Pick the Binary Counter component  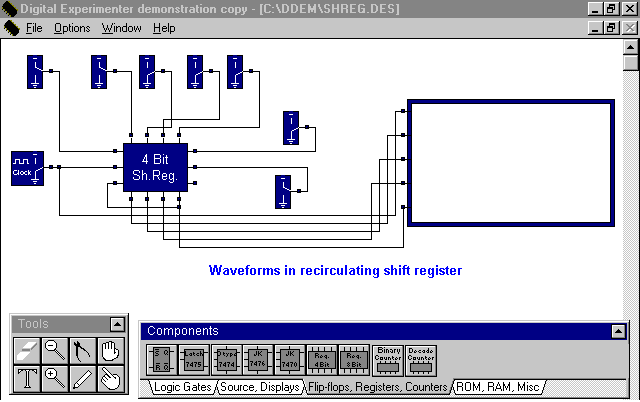click(x=388, y=358)
